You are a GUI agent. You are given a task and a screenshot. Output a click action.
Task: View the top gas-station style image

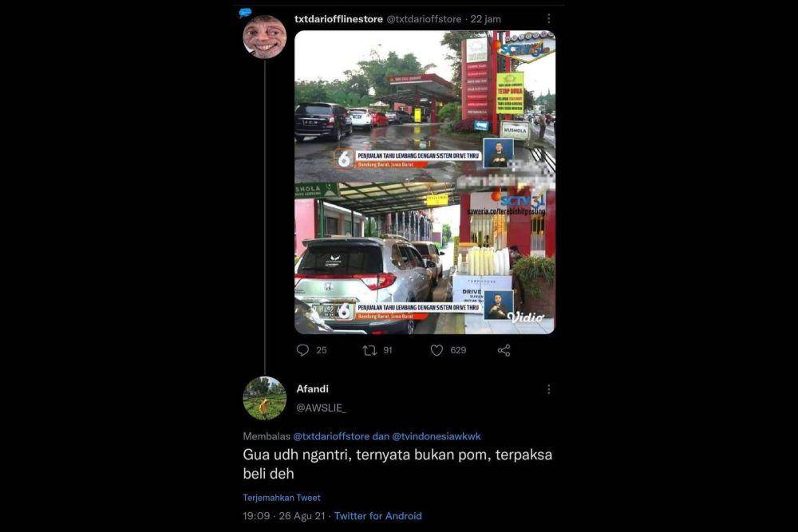click(425, 106)
